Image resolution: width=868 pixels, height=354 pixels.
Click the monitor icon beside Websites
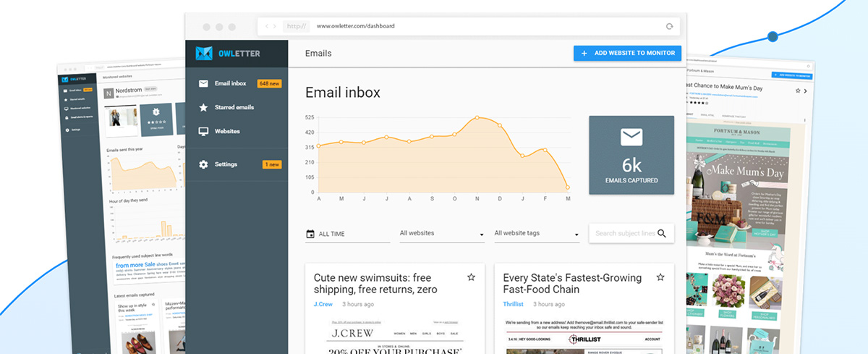click(x=203, y=131)
